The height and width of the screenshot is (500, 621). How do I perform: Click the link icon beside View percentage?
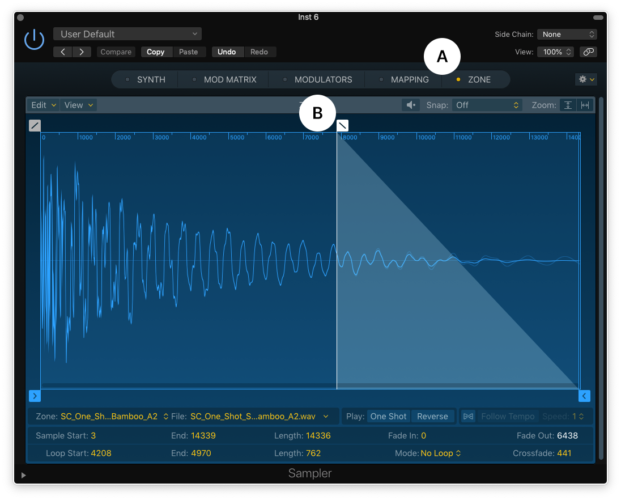tap(588, 51)
